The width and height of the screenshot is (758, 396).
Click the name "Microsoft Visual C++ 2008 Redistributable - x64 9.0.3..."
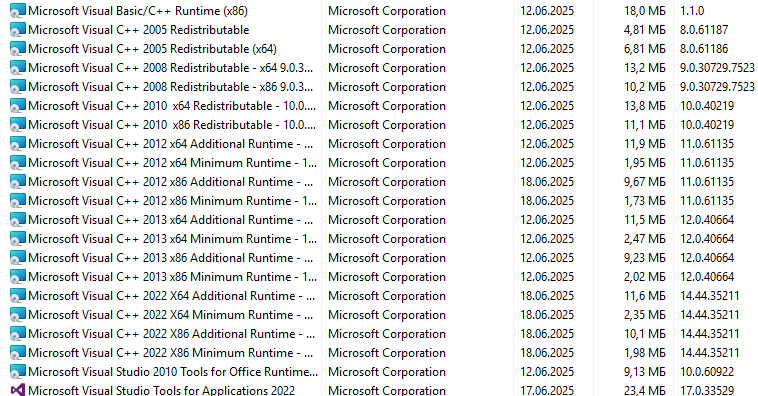pyautogui.click(x=171, y=68)
